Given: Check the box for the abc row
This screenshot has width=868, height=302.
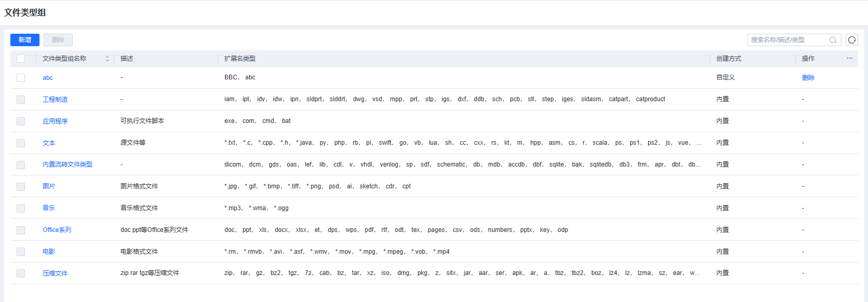Looking at the screenshot, I should coord(21,78).
